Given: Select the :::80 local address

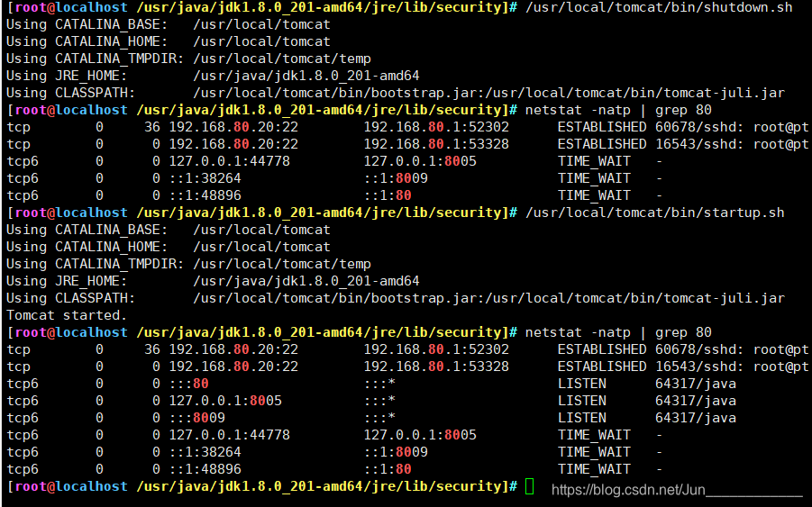Looking at the screenshot, I should (x=189, y=384).
